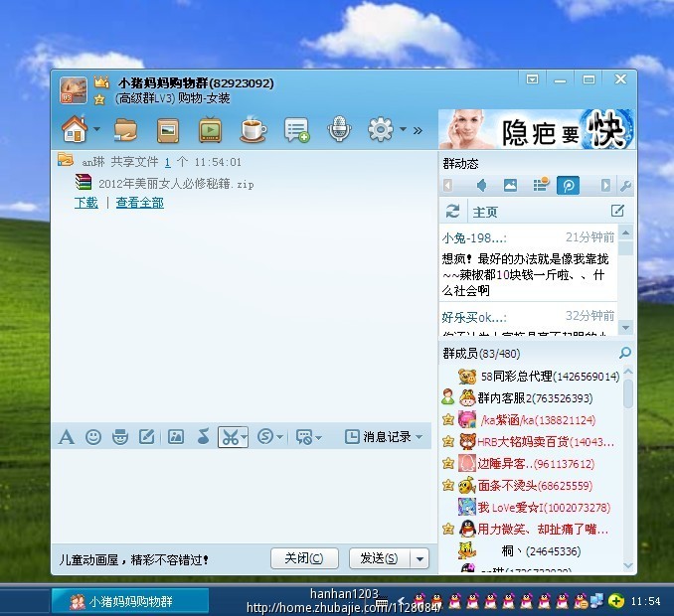Open the group home page icon

[x=75, y=129]
